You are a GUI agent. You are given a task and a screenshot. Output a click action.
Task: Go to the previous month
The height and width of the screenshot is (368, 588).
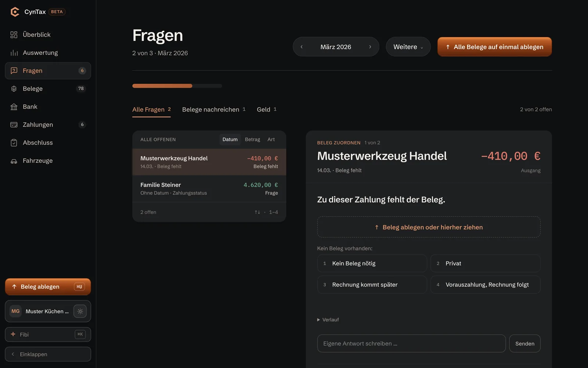tap(302, 47)
